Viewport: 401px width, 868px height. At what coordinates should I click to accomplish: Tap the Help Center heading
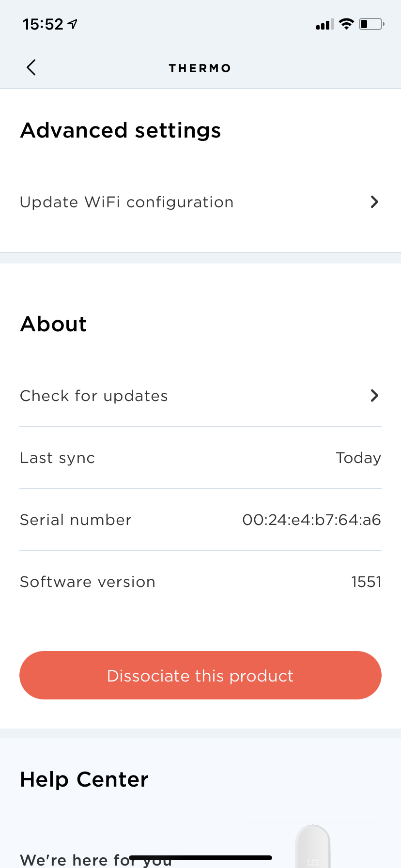(84, 779)
